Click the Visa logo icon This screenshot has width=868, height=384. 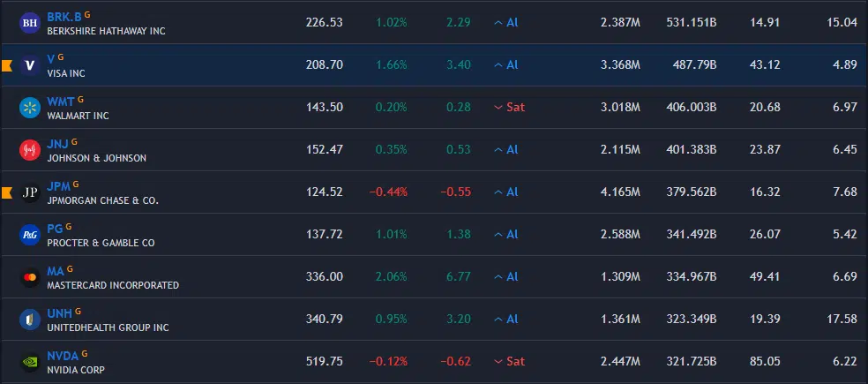pyautogui.click(x=30, y=65)
